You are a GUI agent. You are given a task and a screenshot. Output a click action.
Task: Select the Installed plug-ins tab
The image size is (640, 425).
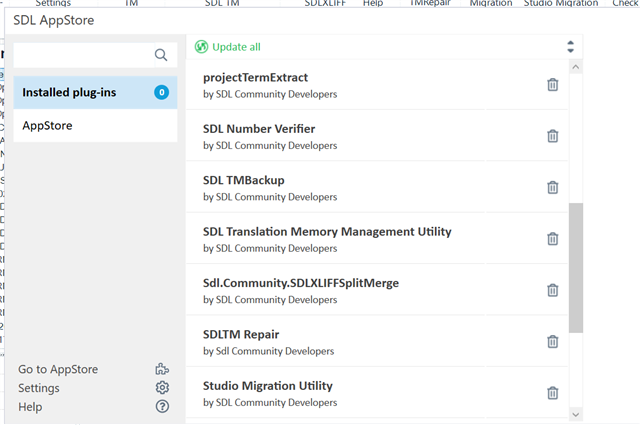coord(95,92)
